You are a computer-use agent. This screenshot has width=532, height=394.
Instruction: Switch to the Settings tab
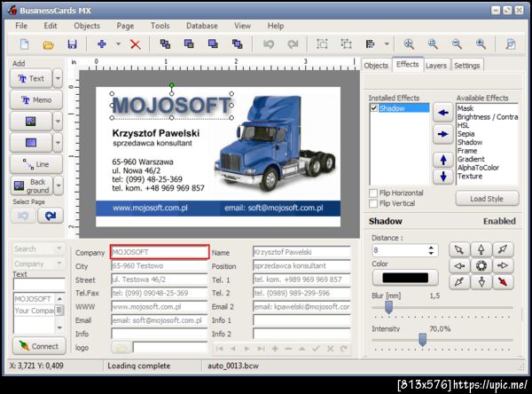pos(467,66)
